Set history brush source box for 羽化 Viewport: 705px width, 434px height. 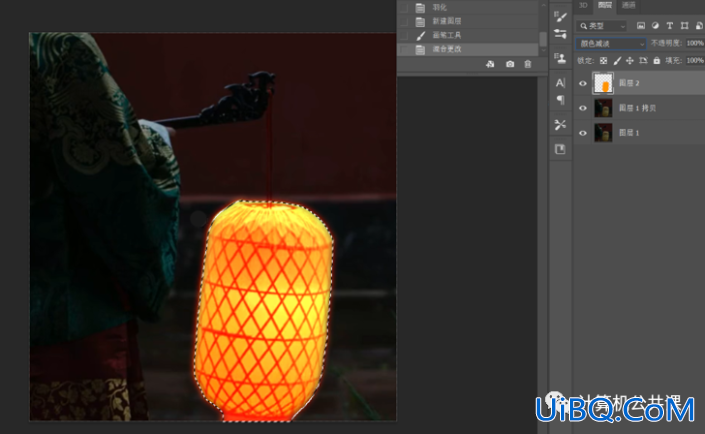404,8
